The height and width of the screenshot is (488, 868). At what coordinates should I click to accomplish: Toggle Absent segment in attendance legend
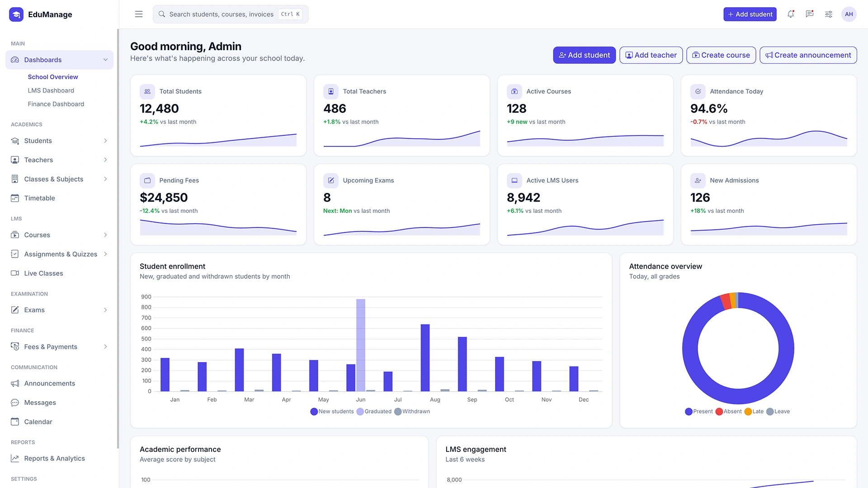pos(728,412)
